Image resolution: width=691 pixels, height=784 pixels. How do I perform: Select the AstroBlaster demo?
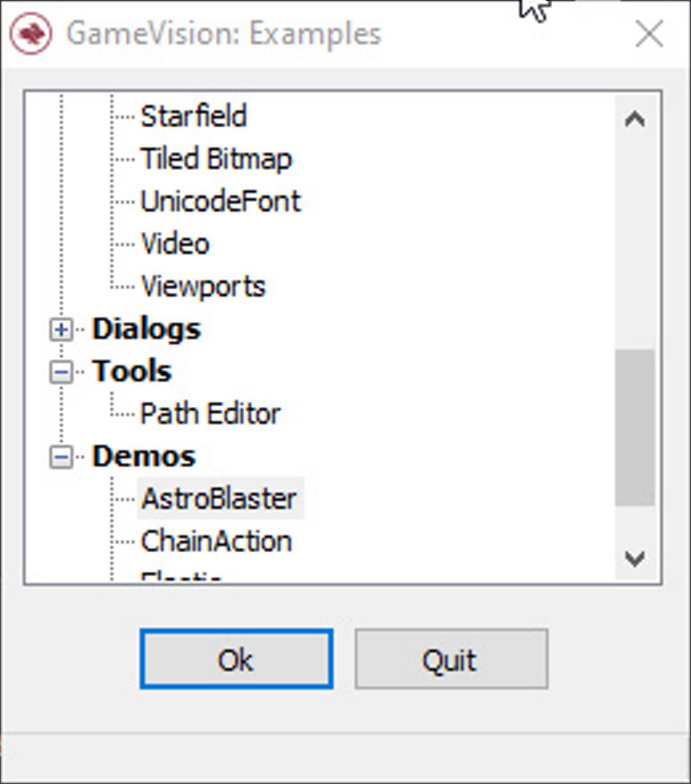pos(220,499)
